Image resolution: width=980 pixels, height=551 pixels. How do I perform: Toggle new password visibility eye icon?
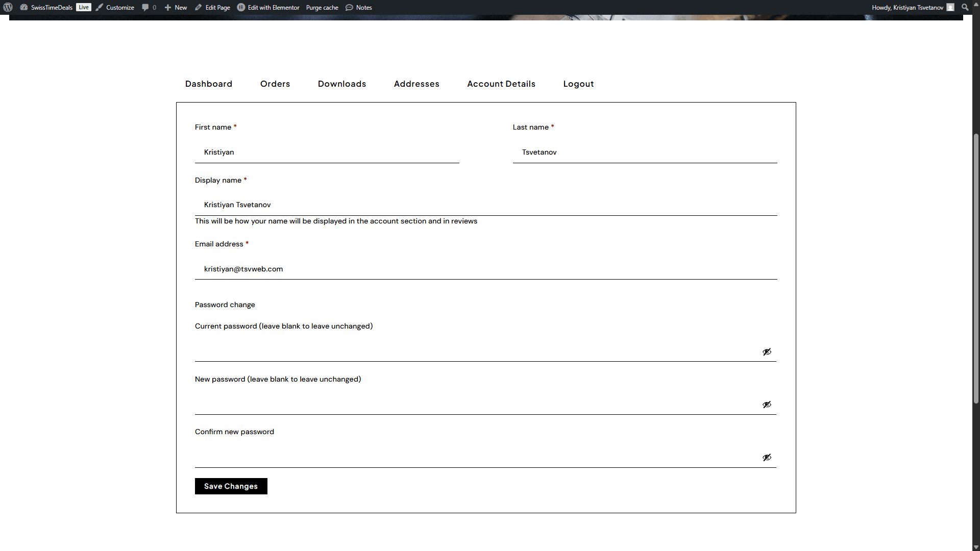[767, 405]
